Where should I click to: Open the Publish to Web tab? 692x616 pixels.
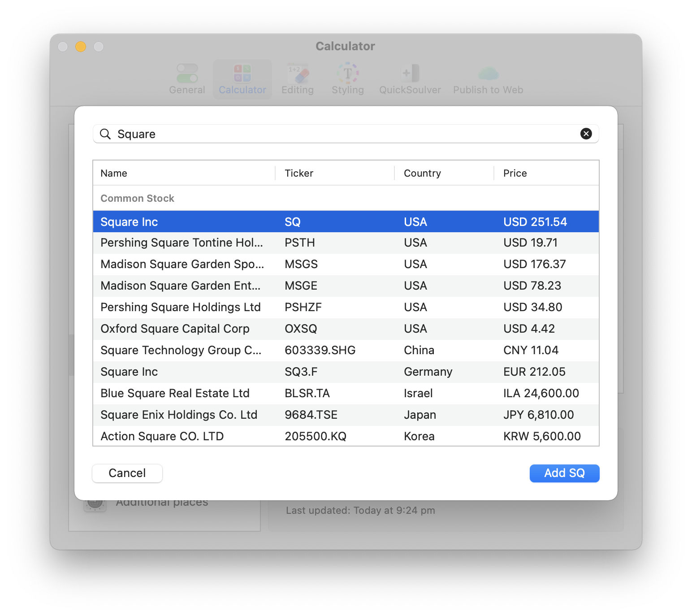click(488, 79)
